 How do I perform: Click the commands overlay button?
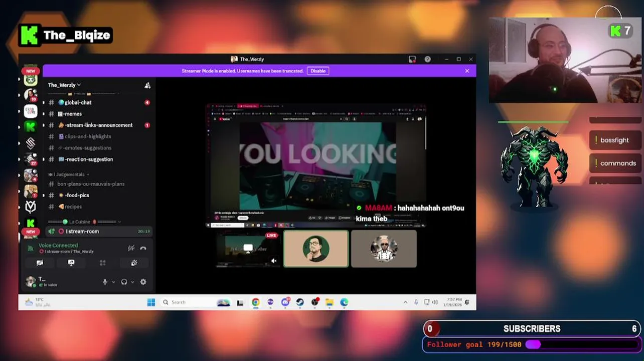pyautogui.click(x=615, y=163)
